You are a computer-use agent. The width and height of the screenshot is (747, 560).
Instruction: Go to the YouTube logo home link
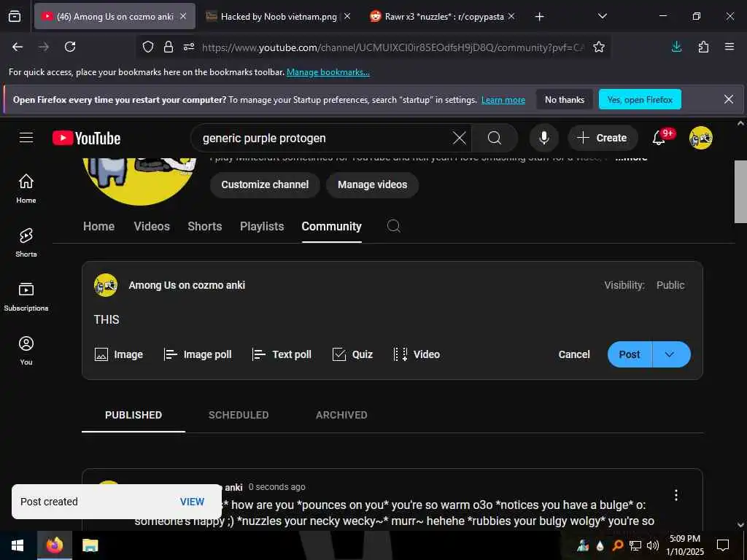(x=86, y=138)
